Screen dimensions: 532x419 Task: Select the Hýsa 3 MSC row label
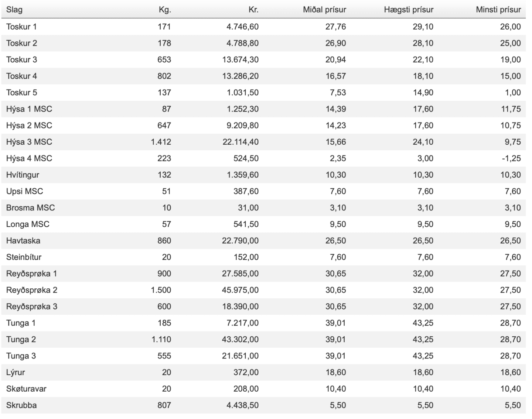click(29, 142)
